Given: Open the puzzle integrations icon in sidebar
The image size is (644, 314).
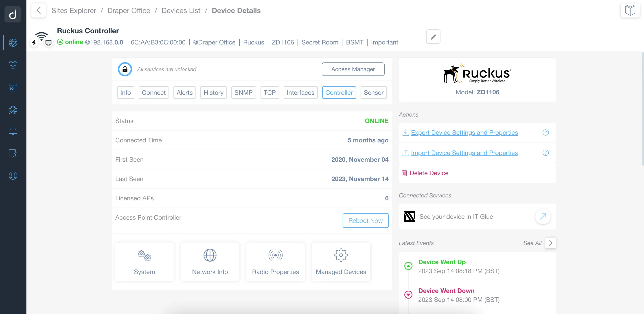Looking at the screenshot, I should (13, 153).
